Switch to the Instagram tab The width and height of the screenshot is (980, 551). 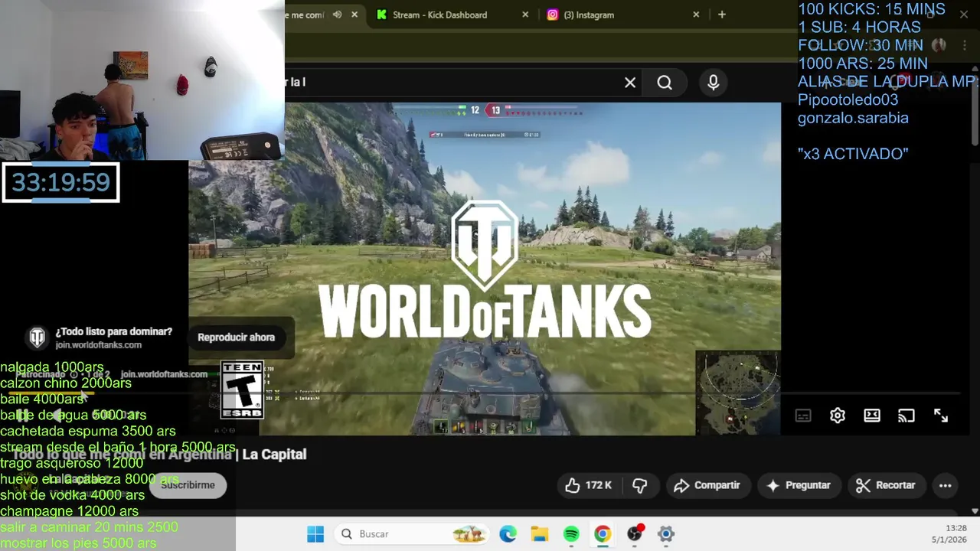[588, 15]
